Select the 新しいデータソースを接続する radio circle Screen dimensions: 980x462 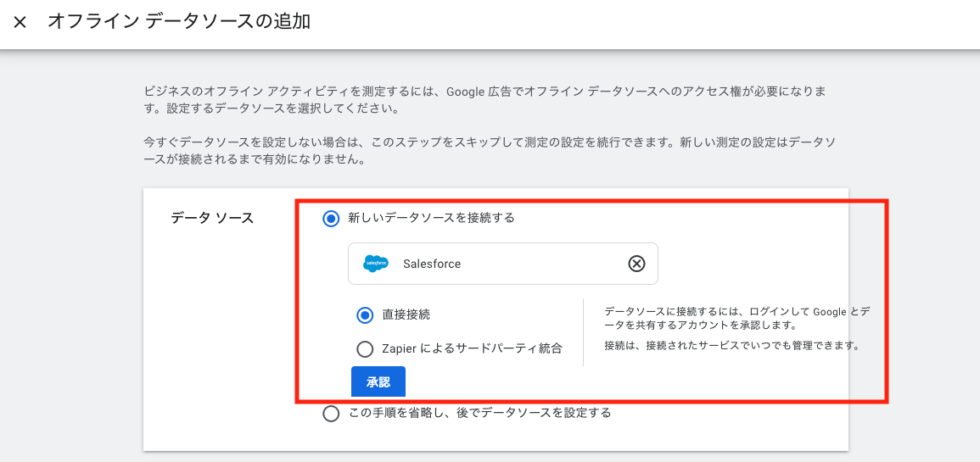330,218
